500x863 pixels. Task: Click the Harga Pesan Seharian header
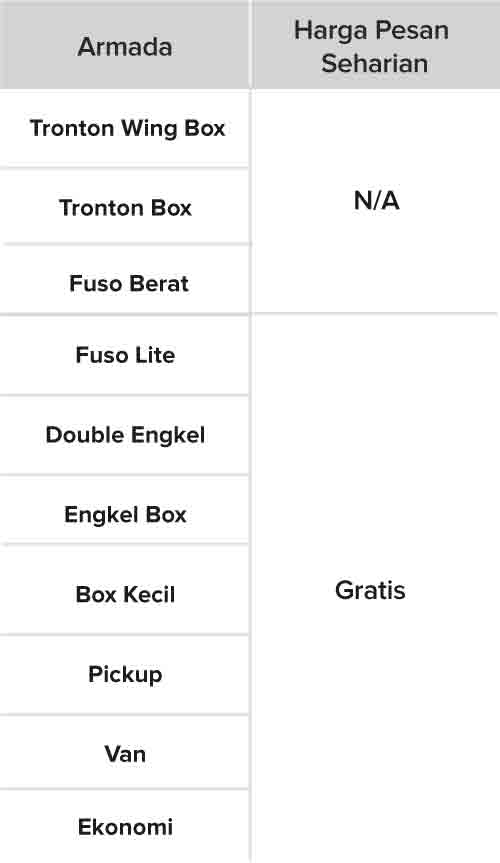point(376,46)
